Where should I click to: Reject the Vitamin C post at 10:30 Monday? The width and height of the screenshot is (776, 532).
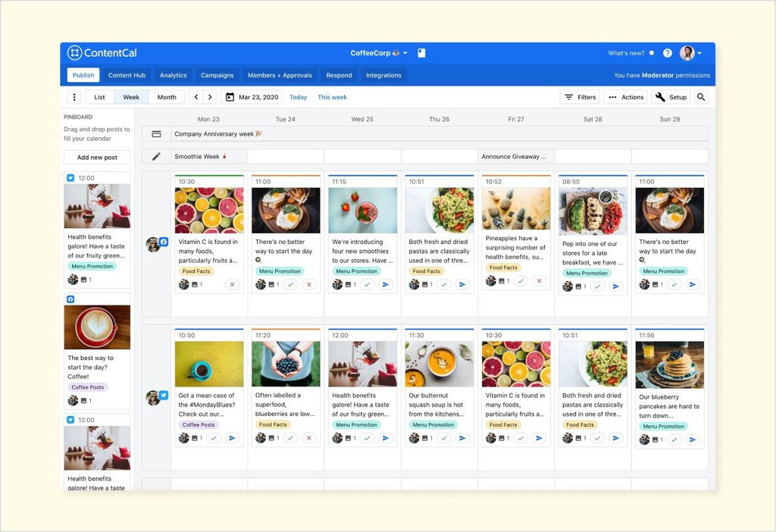click(232, 284)
